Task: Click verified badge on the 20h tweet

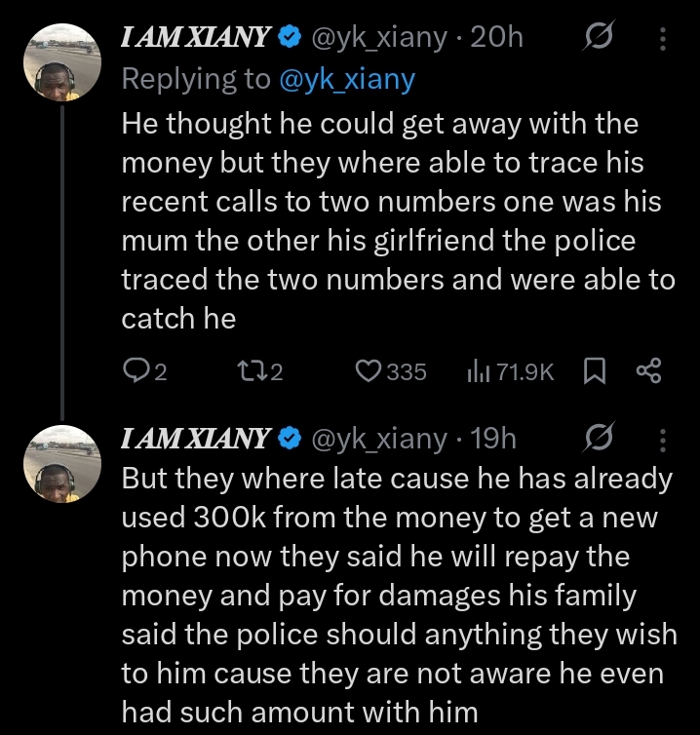Action: [x=289, y=38]
